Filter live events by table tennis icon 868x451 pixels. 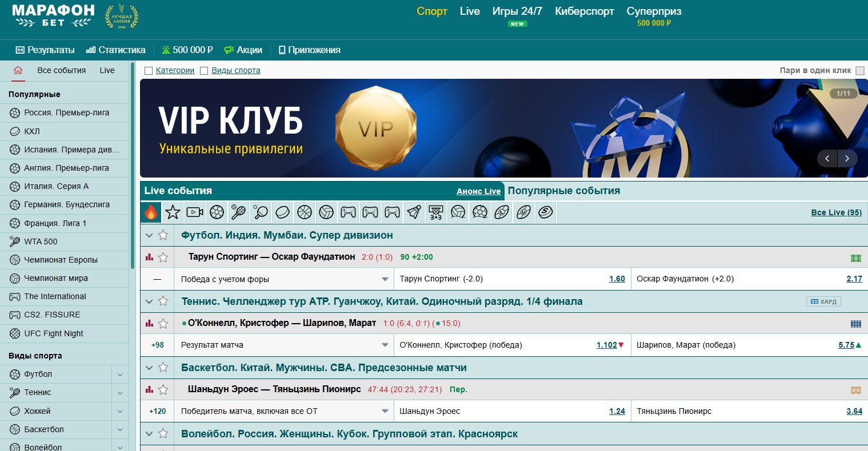[x=261, y=212]
